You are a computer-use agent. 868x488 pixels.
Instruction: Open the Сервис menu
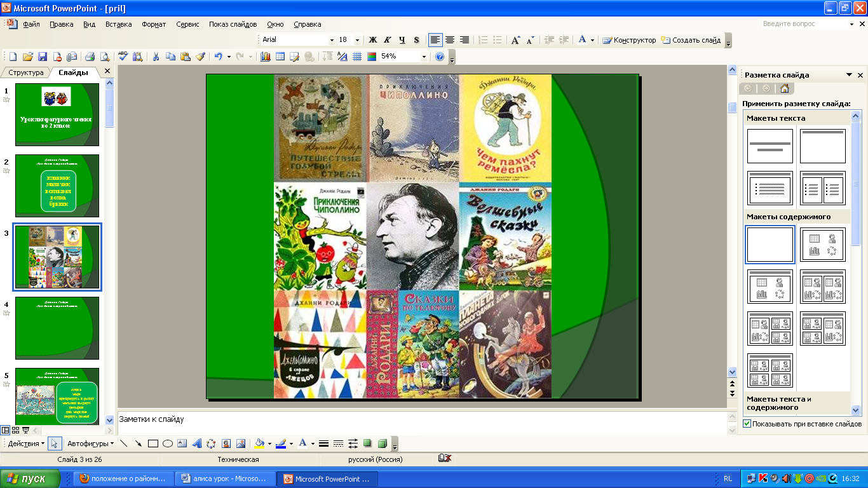(187, 24)
